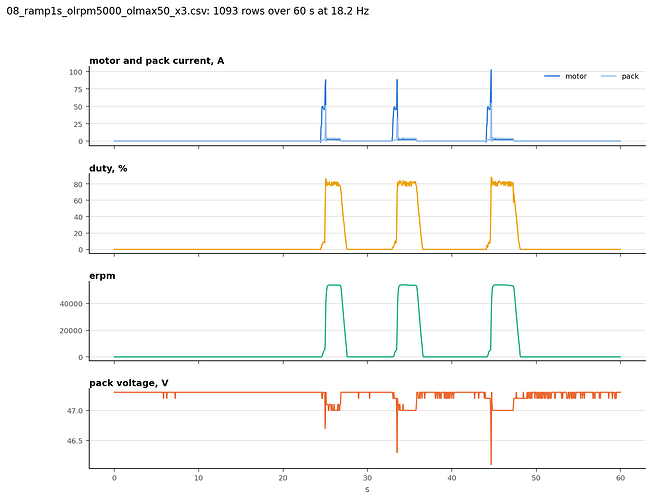Viewport: 651px width, 500px height.
Task: Click the '100' tick on the current axis
Action: coord(76,72)
